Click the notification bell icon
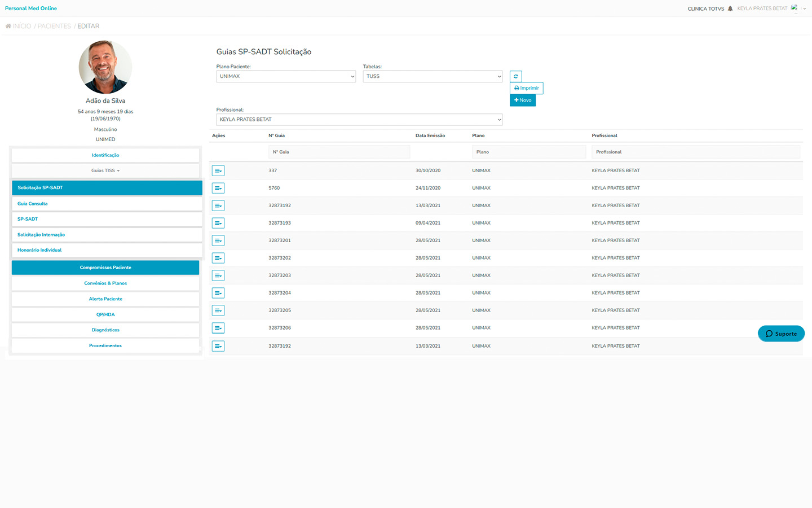 pyautogui.click(x=730, y=8)
